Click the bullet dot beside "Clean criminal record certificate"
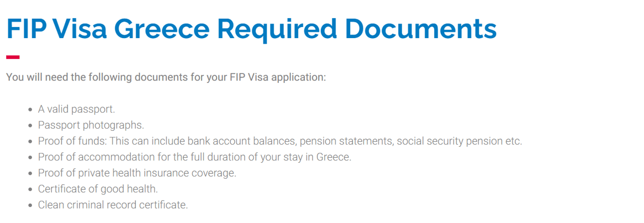The width and height of the screenshot is (644, 223). [30, 205]
